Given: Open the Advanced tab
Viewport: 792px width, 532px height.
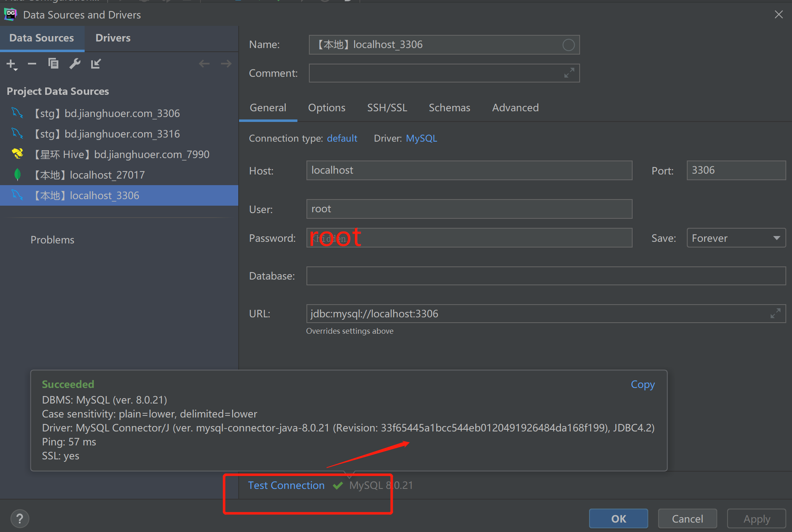Looking at the screenshot, I should pos(515,108).
